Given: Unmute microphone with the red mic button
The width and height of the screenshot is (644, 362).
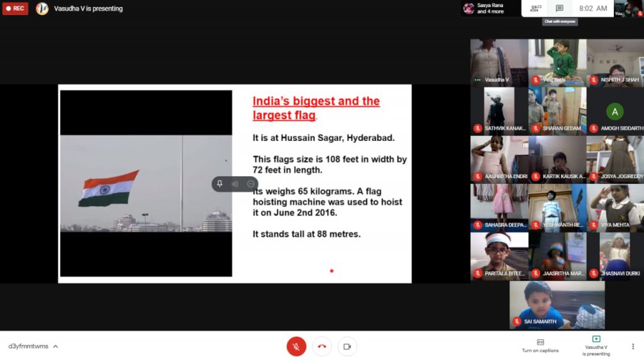Looking at the screenshot, I should coord(296,346).
